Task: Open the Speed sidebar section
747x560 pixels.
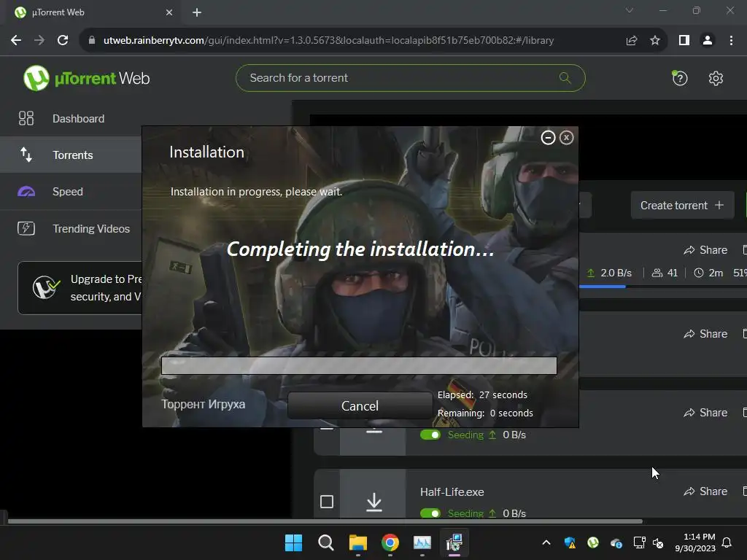Action: (x=71, y=192)
